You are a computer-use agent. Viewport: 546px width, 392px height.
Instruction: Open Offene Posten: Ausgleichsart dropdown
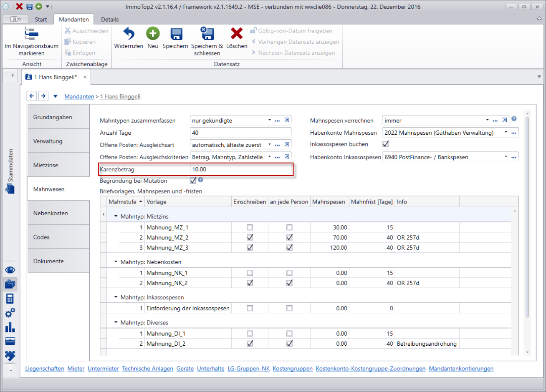[270, 145]
